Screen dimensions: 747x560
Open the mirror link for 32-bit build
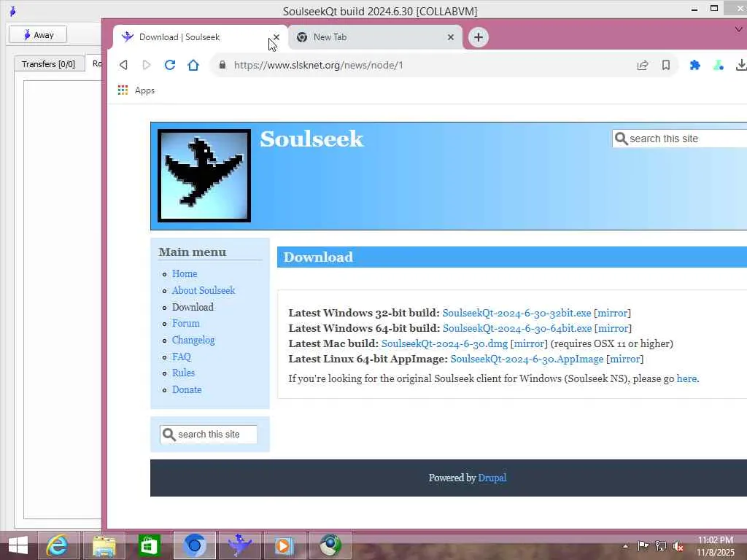pyautogui.click(x=612, y=313)
